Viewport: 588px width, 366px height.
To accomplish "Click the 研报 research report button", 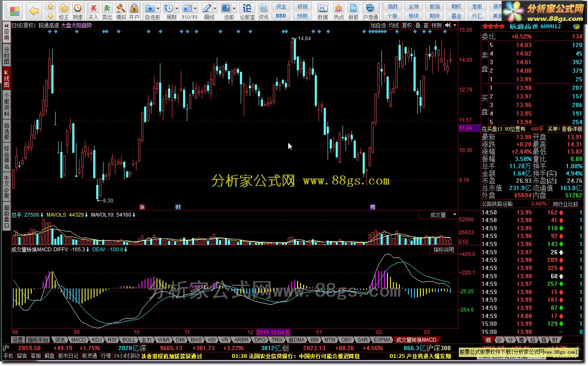I will click(x=302, y=6).
